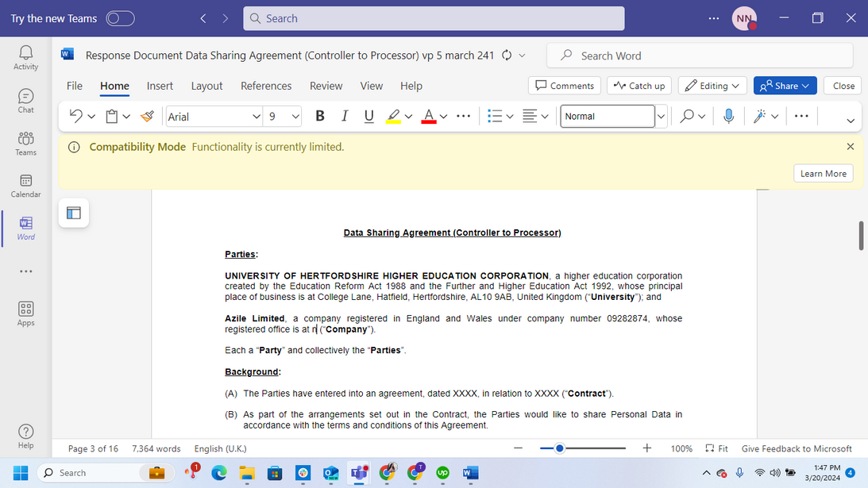This screenshot has height=488, width=868.
Task: Apply Italic formatting
Action: [x=345, y=116]
